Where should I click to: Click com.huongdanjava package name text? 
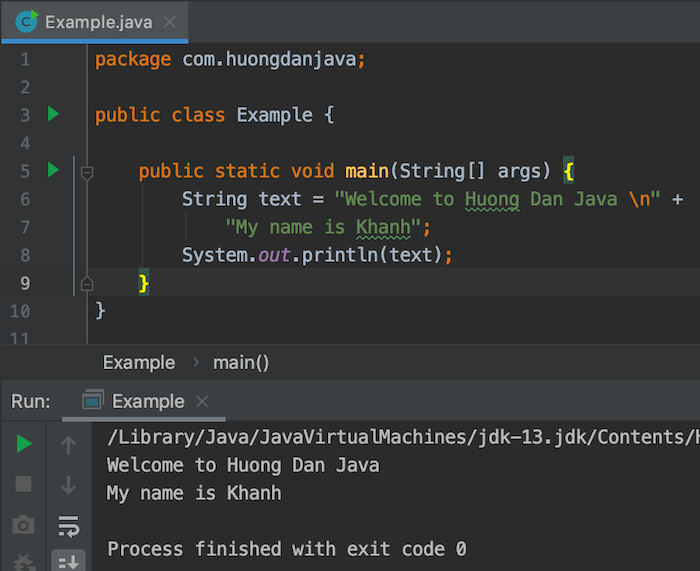point(269,59)
